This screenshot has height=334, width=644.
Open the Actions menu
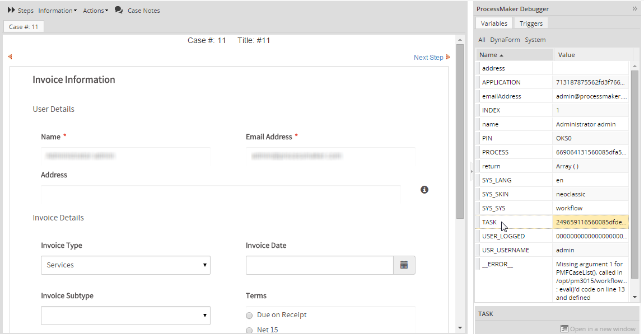coord(95,11)
